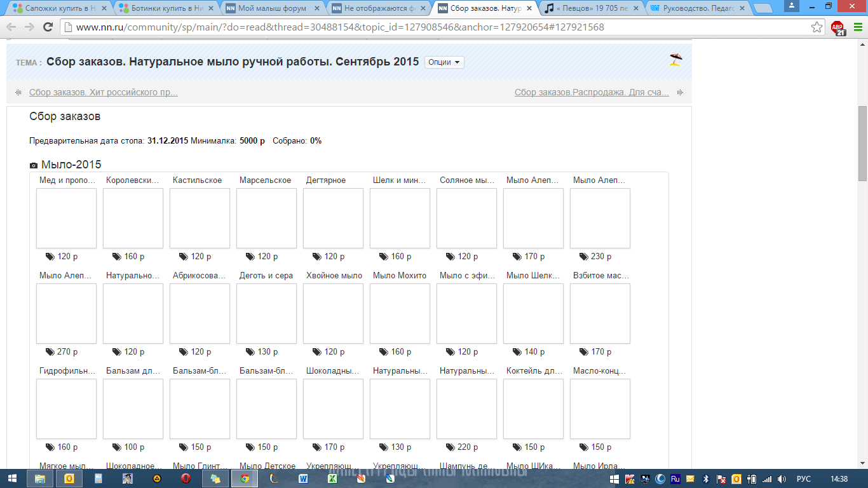Open Opera browser from the taskbar
The height and width of the screenshot is (488, 868).
(x=186, y=478)
